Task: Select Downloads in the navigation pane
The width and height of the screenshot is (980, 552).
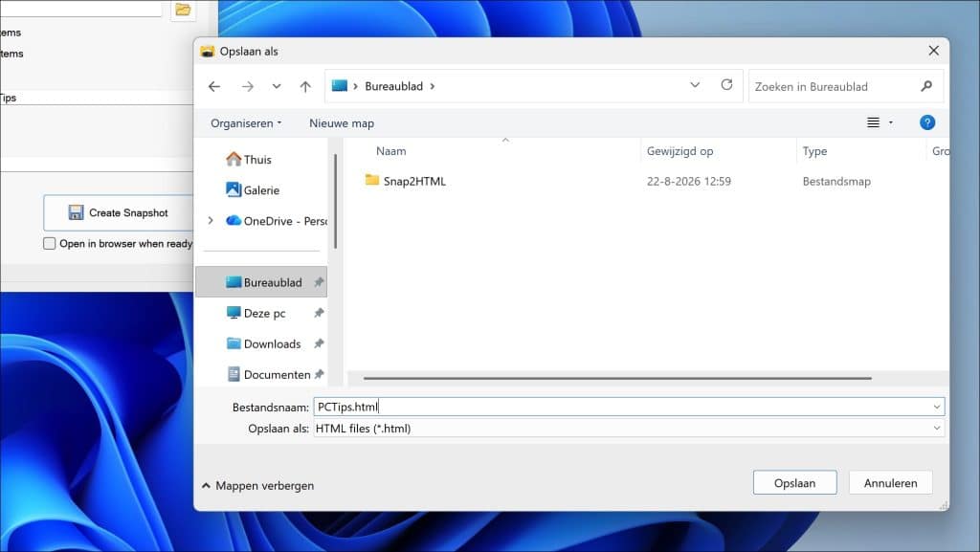Action: tap(263, 343)
